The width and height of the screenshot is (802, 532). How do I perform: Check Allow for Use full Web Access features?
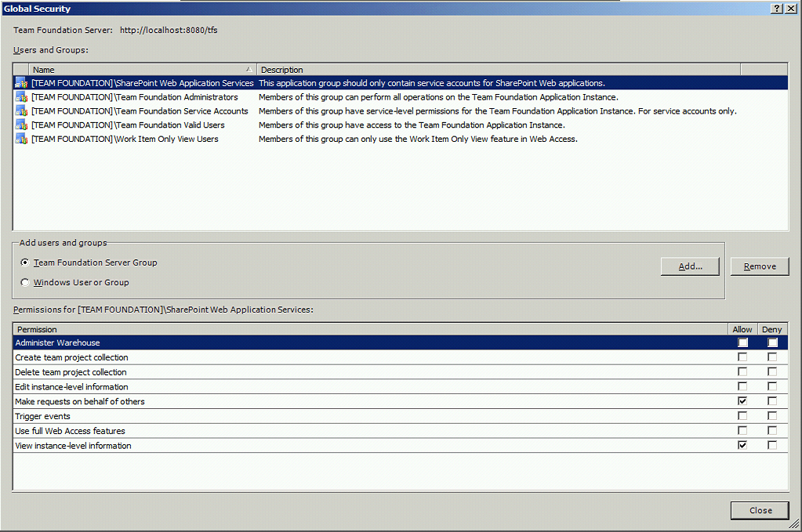(x=742, y=431)
